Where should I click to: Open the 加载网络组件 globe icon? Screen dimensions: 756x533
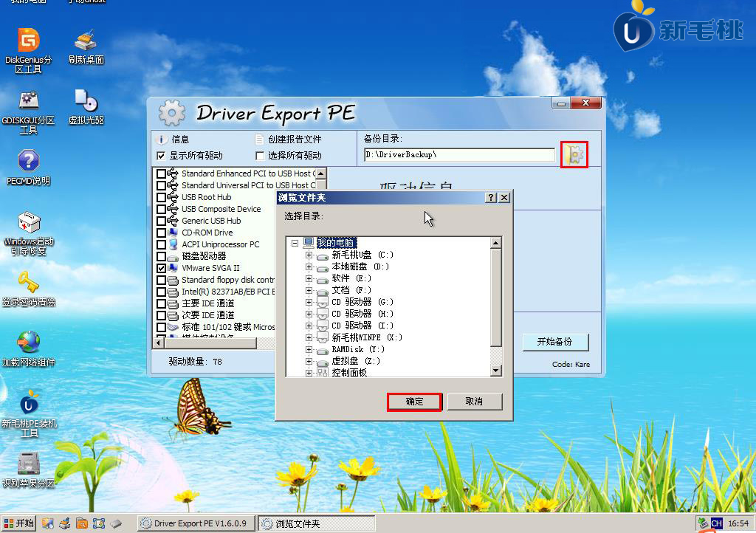(x=29, y=349)
